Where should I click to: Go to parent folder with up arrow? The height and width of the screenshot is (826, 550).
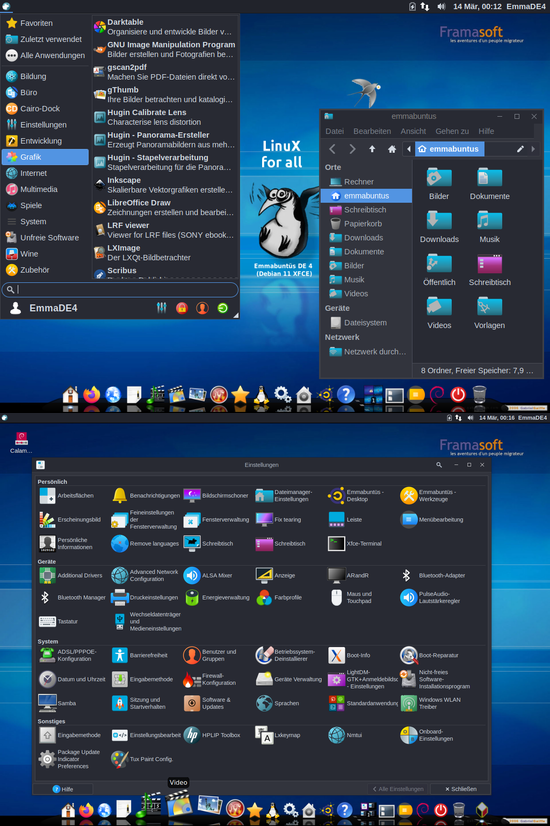(x=372, y=149)
